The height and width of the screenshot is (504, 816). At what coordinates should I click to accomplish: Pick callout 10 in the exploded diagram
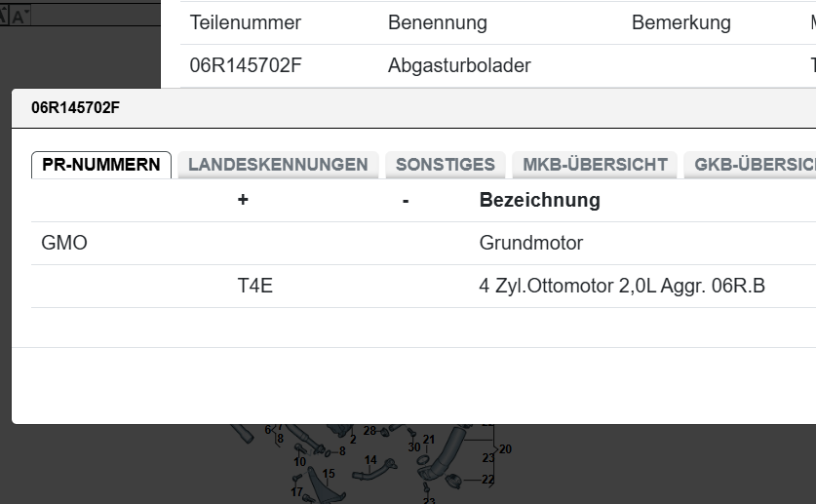299,461
